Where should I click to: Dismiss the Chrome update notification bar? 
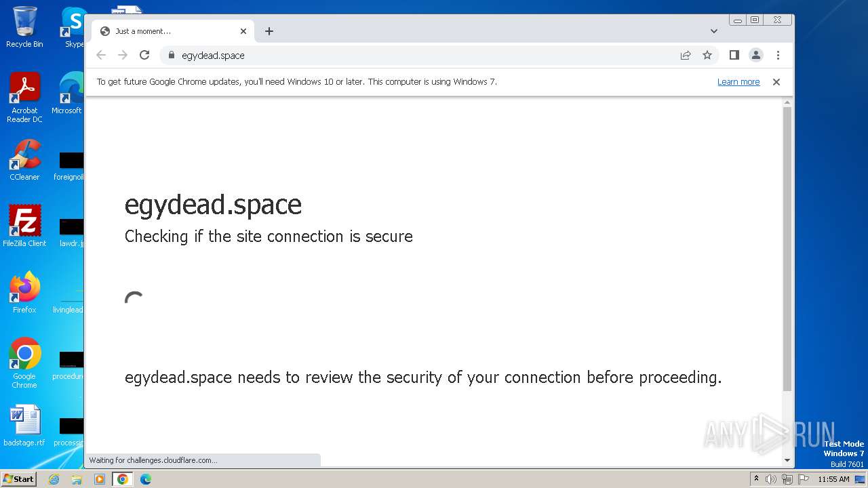tap(776, 82)
